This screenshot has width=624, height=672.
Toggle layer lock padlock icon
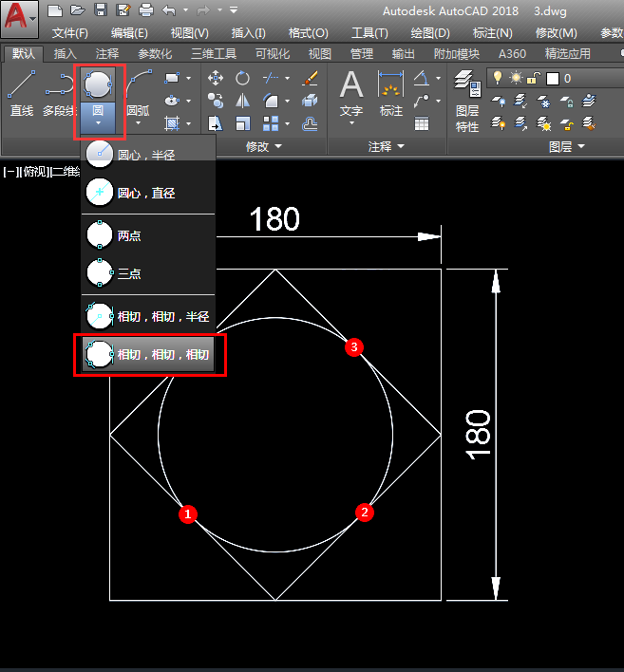tap(533, 78)
